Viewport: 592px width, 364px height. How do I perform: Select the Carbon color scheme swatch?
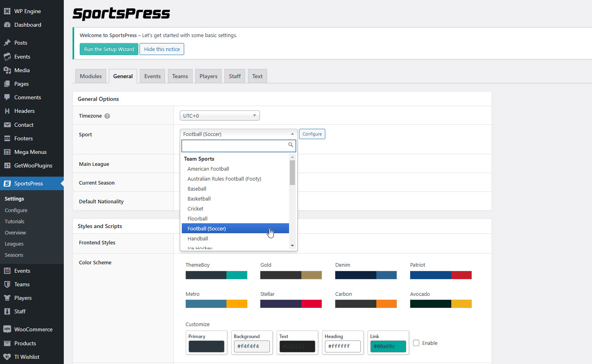coord(366,304)
